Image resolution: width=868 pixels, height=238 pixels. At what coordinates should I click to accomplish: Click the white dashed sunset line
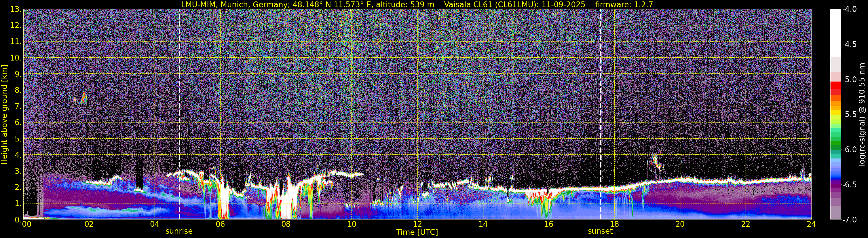(x=601, y=114)
